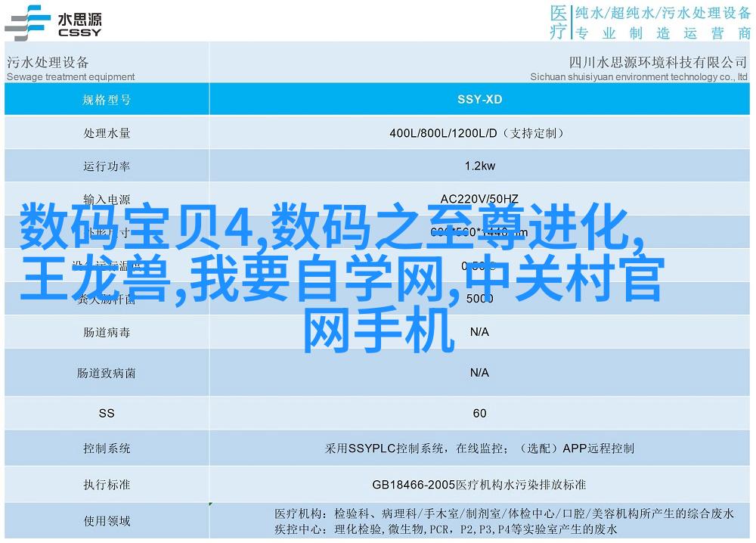The image size is (756, 543).
Task: Click the '处理水量' row label
Action: tap(107, 133)
